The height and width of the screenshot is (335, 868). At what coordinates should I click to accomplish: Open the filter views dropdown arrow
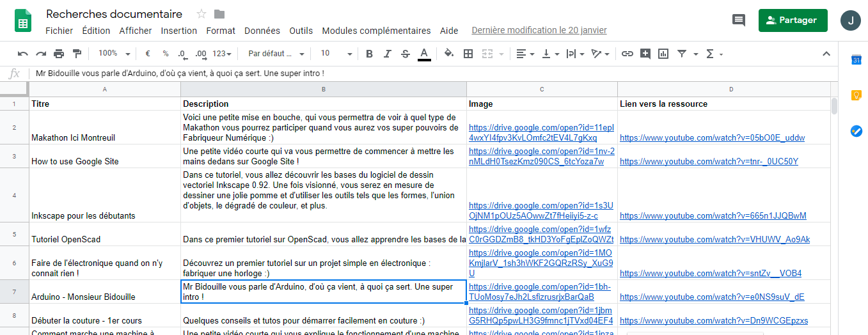pos(696,54)
